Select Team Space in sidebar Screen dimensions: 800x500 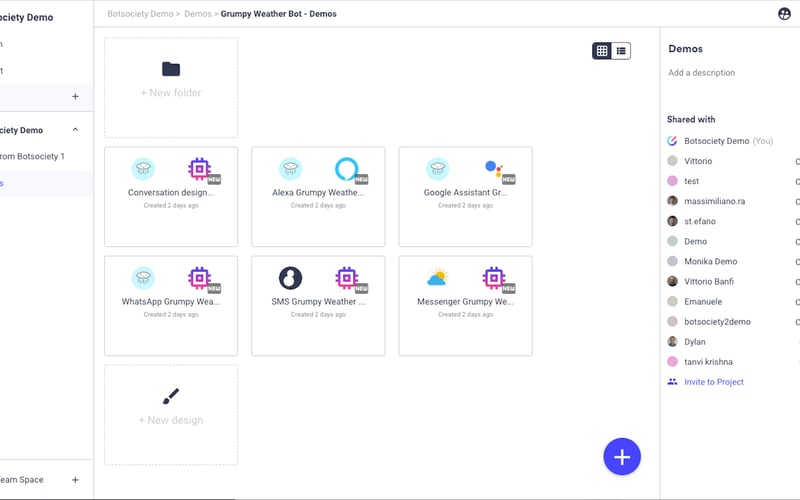21,480
